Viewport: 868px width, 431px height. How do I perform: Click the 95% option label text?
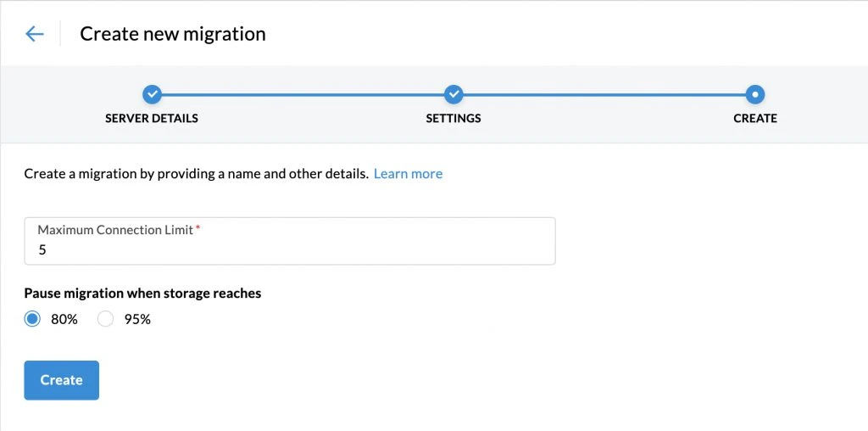[137, 320]
